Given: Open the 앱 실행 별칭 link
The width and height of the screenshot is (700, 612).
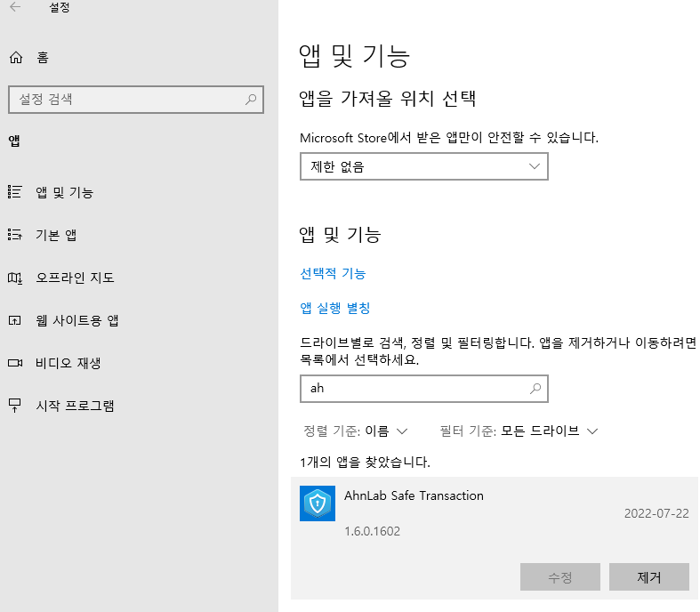Looking at the screenshot, I should (x=334, y=308).
